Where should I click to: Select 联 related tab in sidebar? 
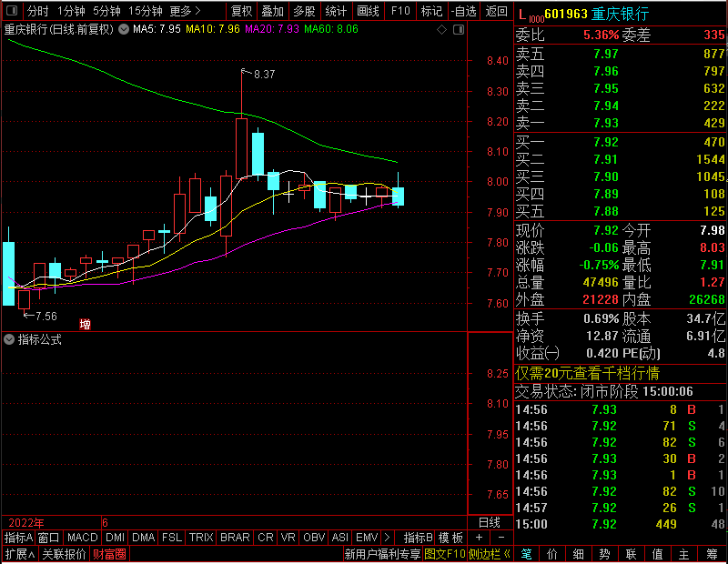pyautogui.click(x=631, y=554)
